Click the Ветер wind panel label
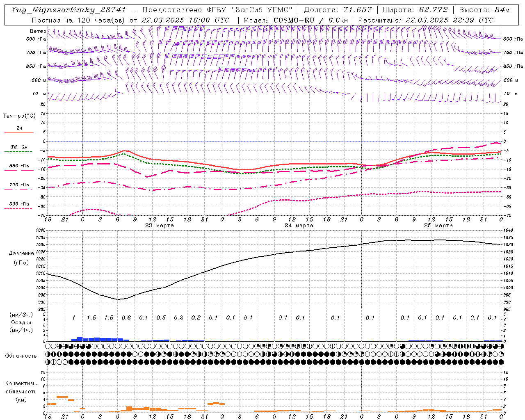 coord(38,31)
